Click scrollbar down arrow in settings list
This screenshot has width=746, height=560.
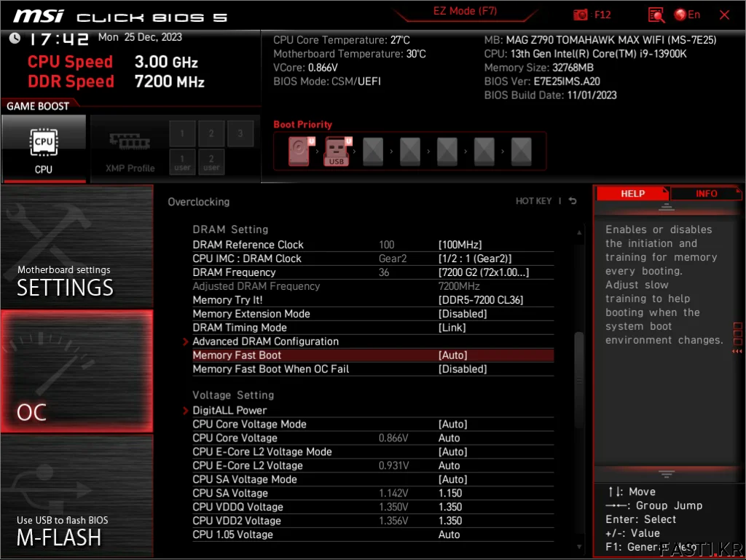click(579, 547)
